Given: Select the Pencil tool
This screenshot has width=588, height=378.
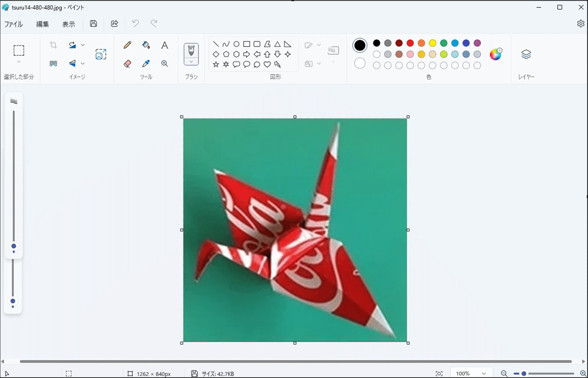Looking at the screenshot, I should pos(127,45).
